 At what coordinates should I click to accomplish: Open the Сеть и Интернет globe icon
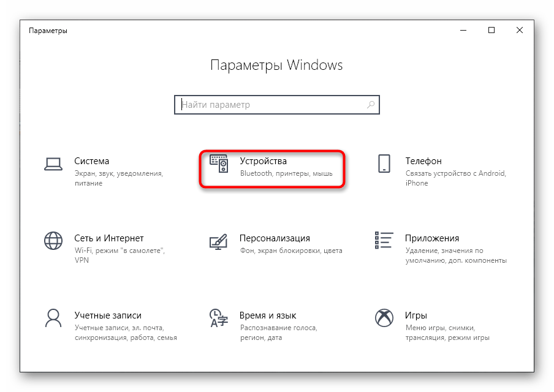[53, 241]
